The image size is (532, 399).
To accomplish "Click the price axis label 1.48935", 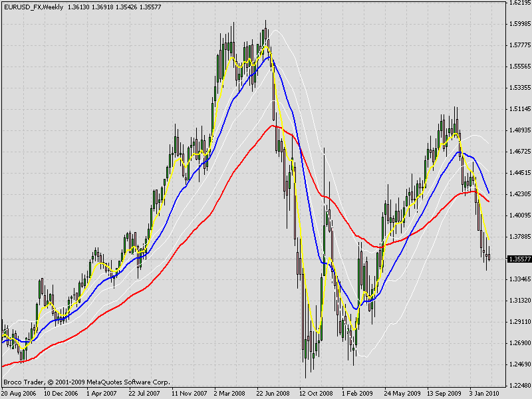I will point(520,130).
